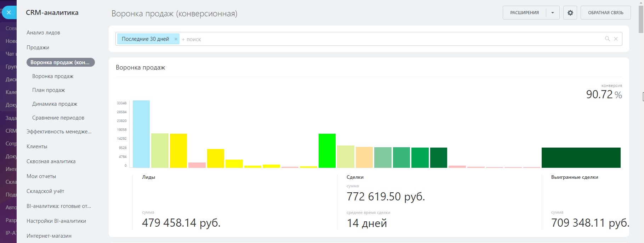The image size is (644, 243).
Task: Remove the 'Последние 30 дней' filter tag
Action: [x=176, y=39]
